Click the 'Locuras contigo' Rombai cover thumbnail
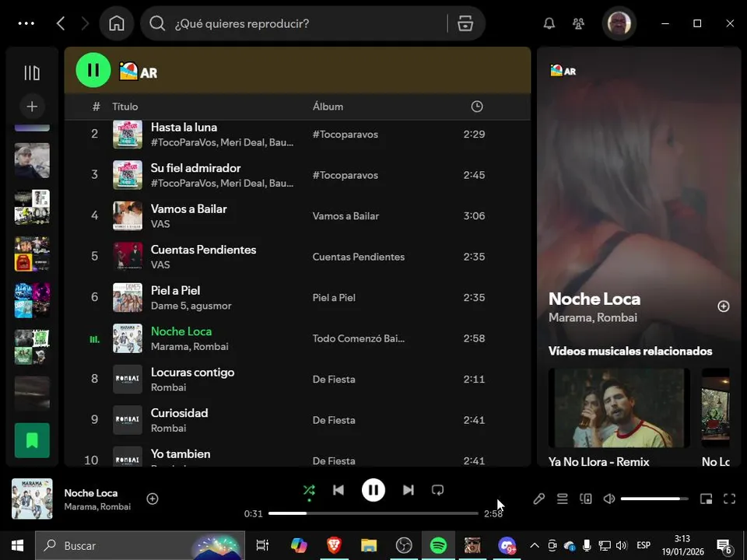 click(x=127, y=380)
